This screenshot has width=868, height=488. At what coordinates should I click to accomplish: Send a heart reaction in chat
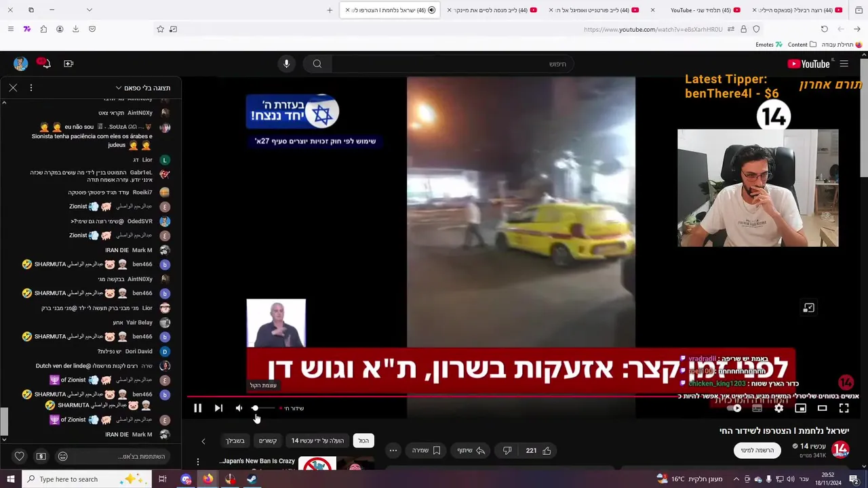click(x=19, y=456)
